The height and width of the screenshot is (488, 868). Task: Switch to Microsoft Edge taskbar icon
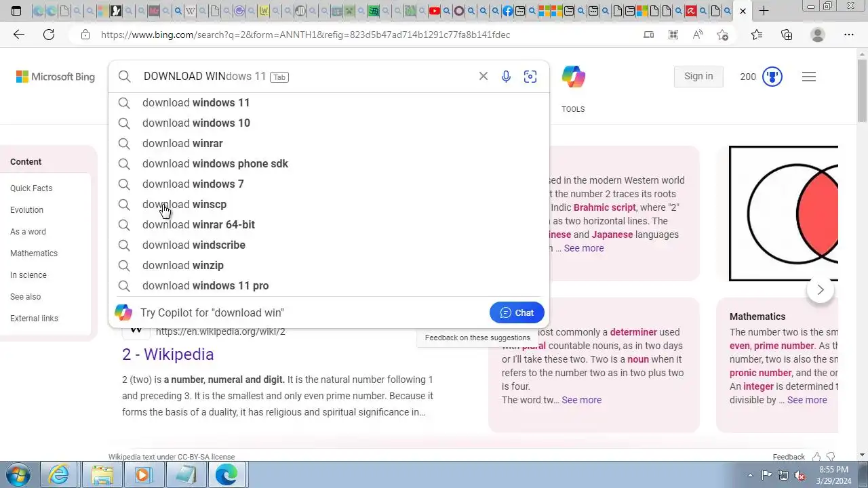(x=226, y=474)
